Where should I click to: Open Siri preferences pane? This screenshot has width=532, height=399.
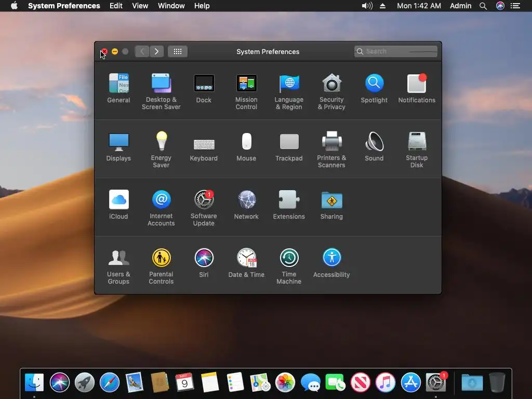click(204, 263)
